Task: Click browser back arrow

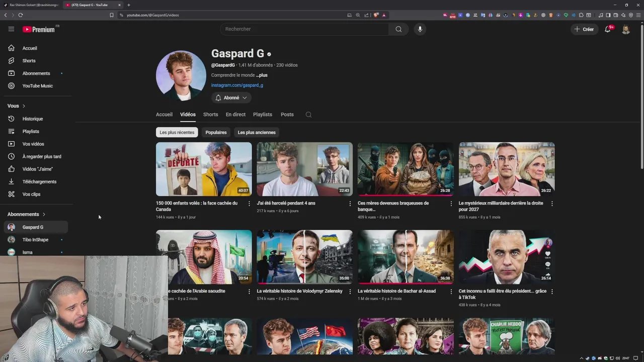Action: click(x=6, y=15)
